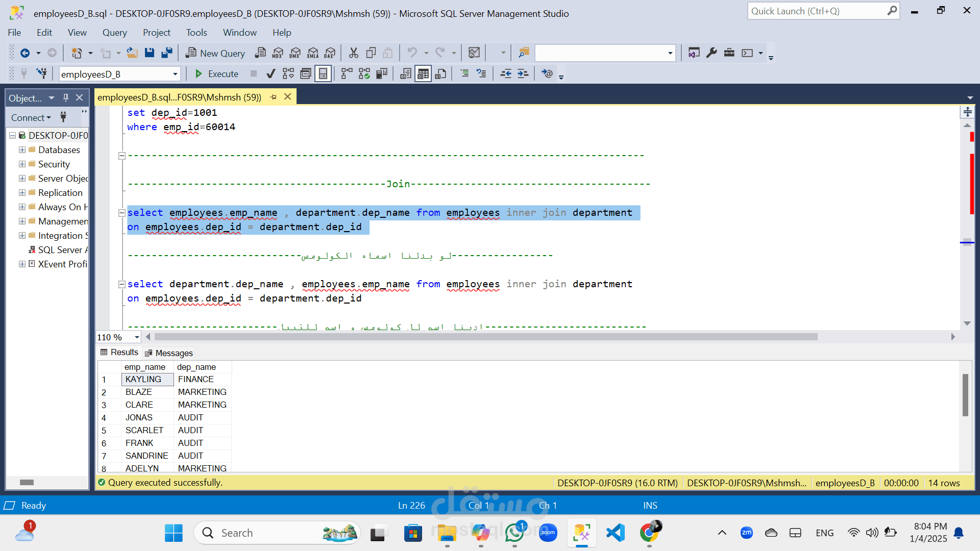Click the Navigate Backward arrow icon
Viewport: 980px width, 551px height.
tap(24, 53)
